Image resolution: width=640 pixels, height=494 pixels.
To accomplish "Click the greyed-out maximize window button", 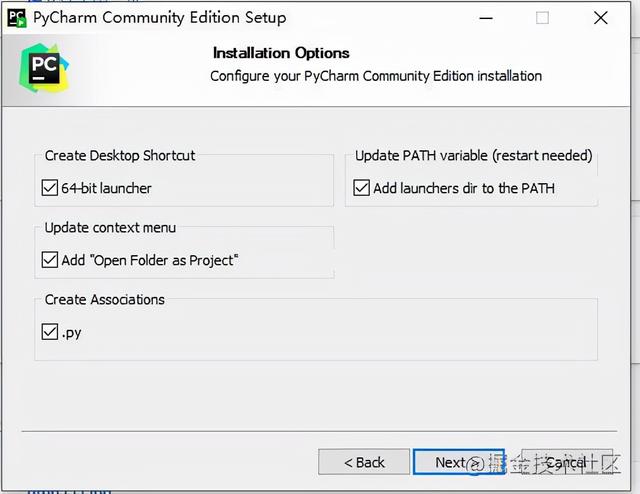I will (x=542, y=17).
